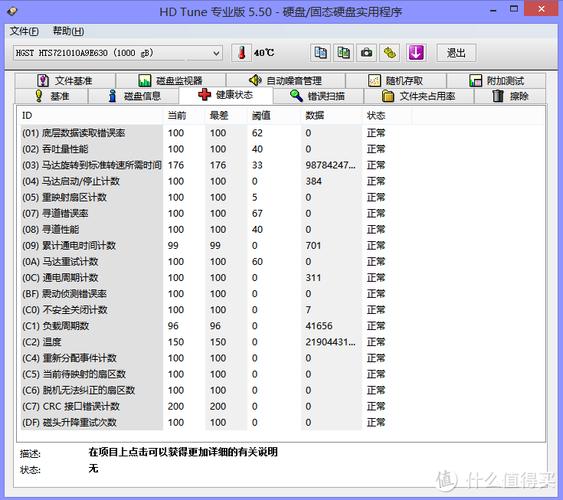Select row (02) 吞吐量性能

215,149
